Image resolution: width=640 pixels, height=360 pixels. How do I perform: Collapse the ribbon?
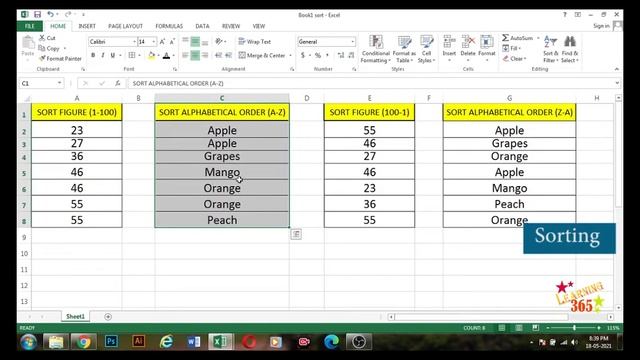(x=617, y=69)
